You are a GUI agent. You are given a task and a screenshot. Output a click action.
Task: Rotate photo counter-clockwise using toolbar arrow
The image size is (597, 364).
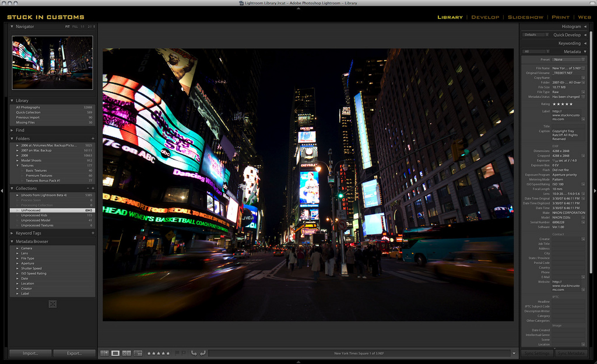pos(194,353)
